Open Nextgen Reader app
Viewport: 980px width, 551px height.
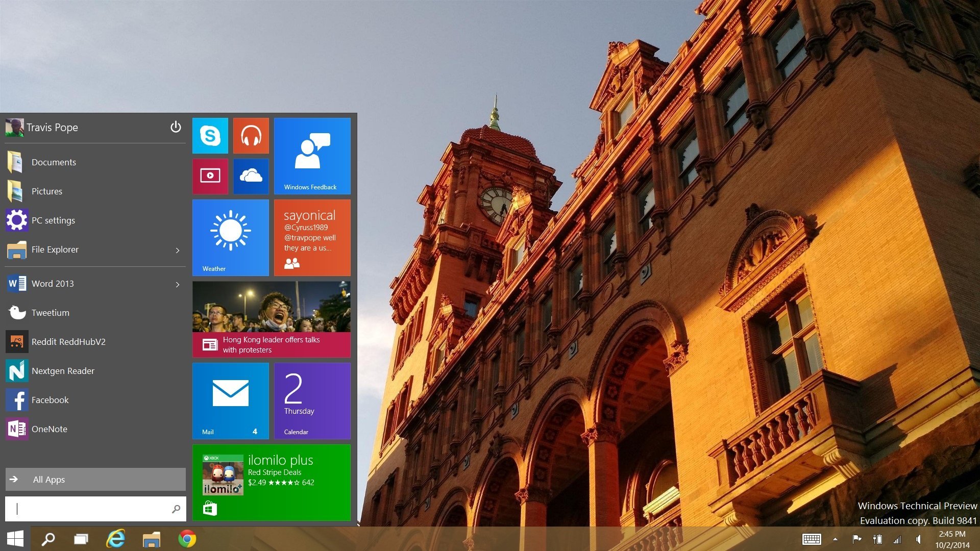95,371
